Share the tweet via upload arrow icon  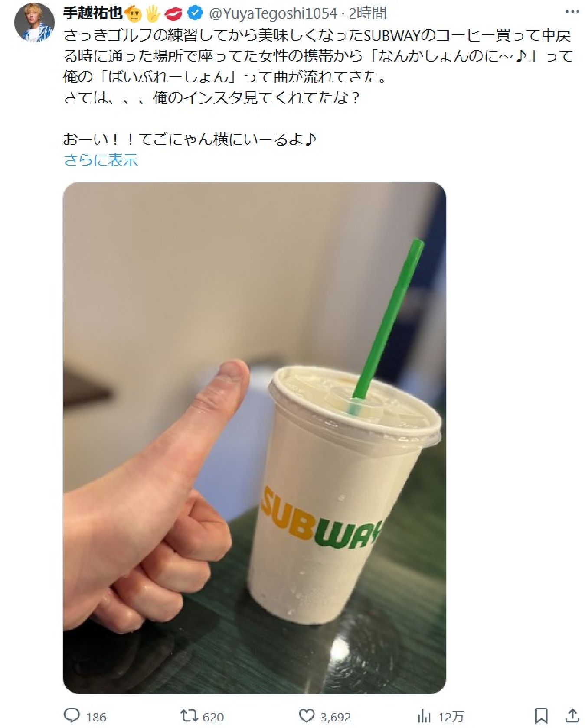(572, 715)
